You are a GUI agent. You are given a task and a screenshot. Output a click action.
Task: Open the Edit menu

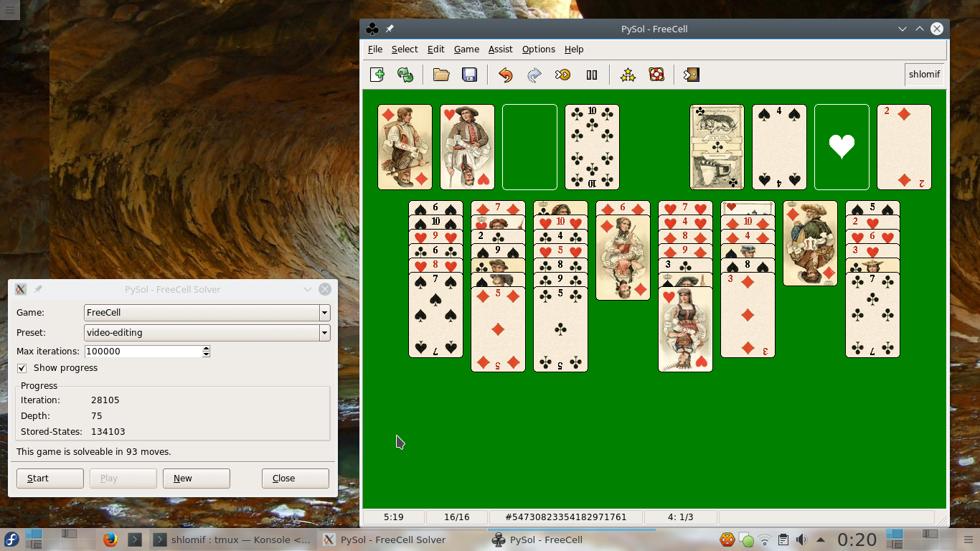click(x=435, y=50)
